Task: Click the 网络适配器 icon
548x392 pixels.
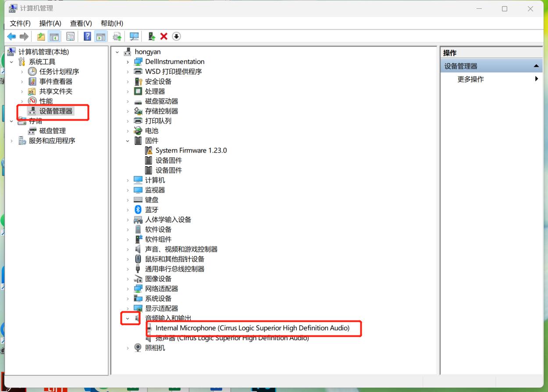Action: 138,289
